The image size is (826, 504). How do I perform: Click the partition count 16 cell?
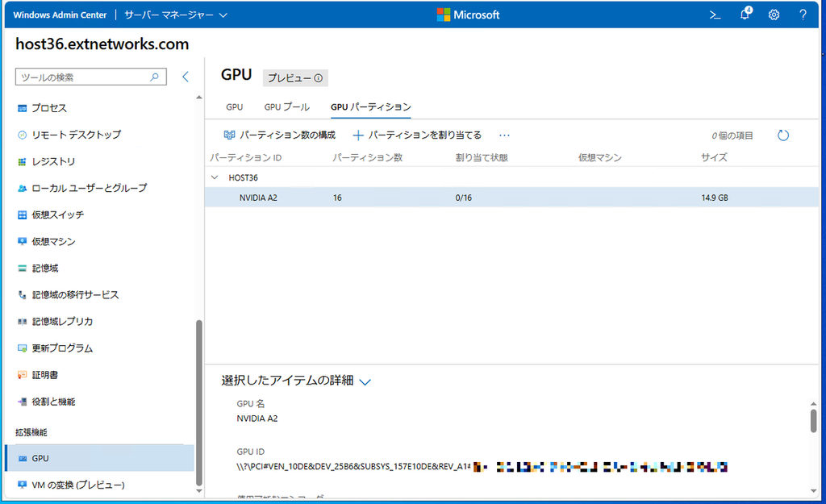tap(337, 198)
